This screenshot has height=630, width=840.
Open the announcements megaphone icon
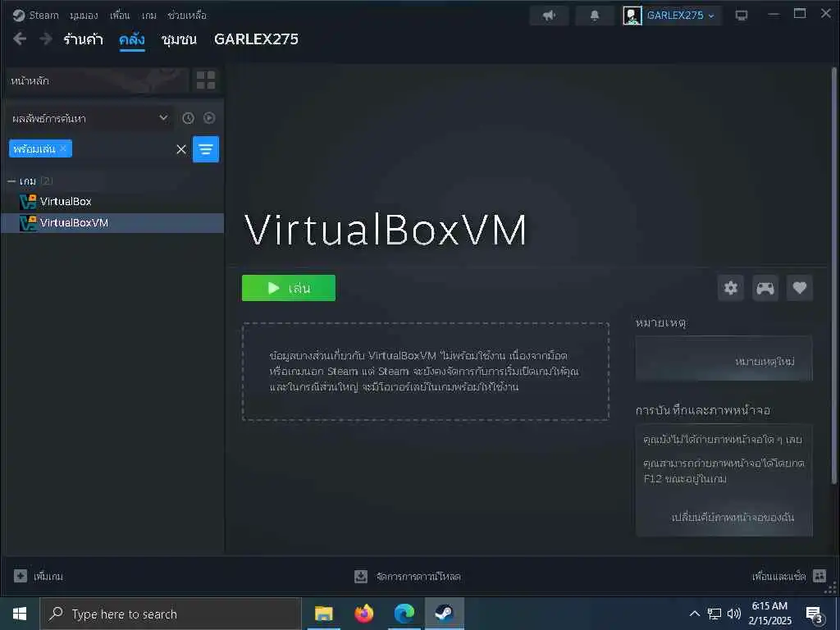[549, 16]
